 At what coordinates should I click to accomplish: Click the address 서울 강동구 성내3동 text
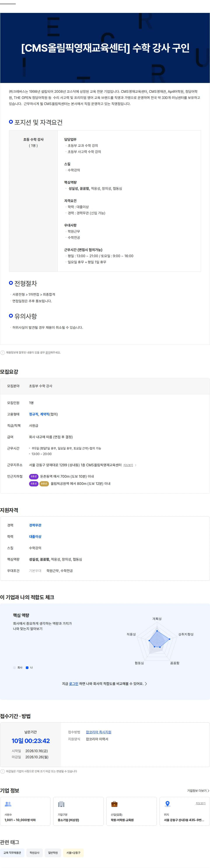click(184, 820)
